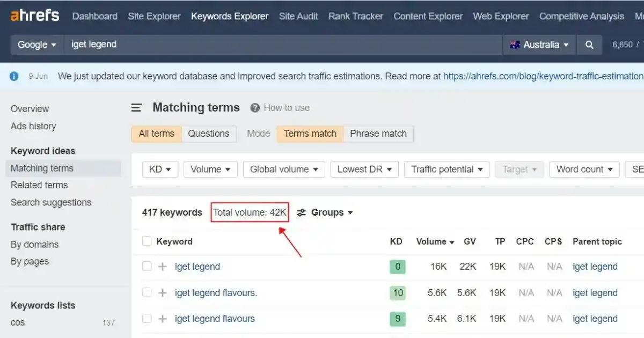Click in the keyword search input field

283,45
